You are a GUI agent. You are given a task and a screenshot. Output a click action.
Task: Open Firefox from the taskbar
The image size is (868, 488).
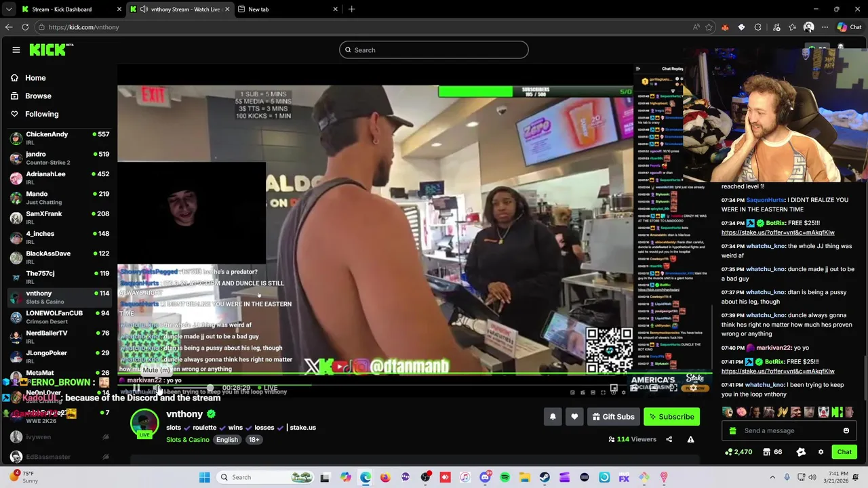tap(385, 477)
